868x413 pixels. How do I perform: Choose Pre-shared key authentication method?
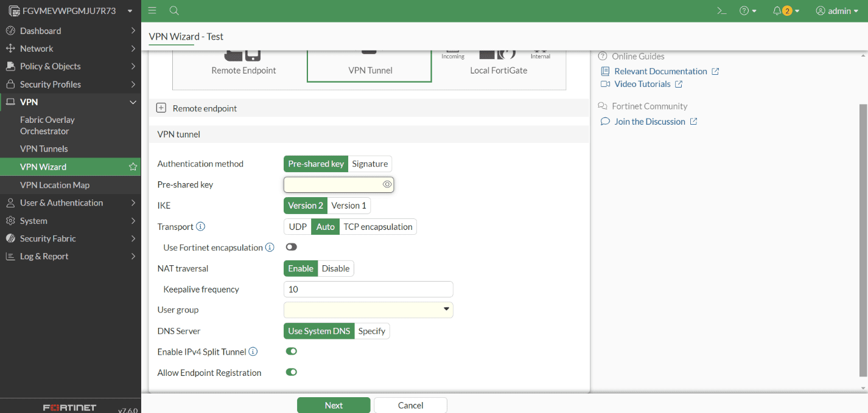point(316,164)
